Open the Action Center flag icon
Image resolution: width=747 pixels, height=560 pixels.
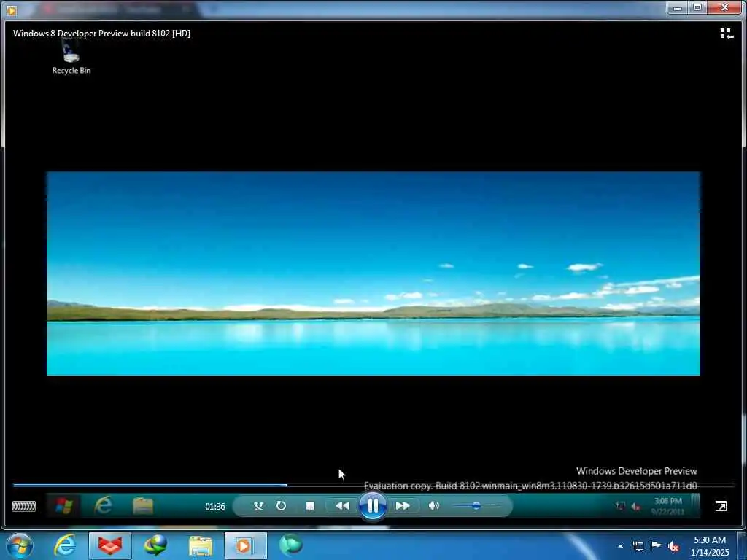pos(656,546)
